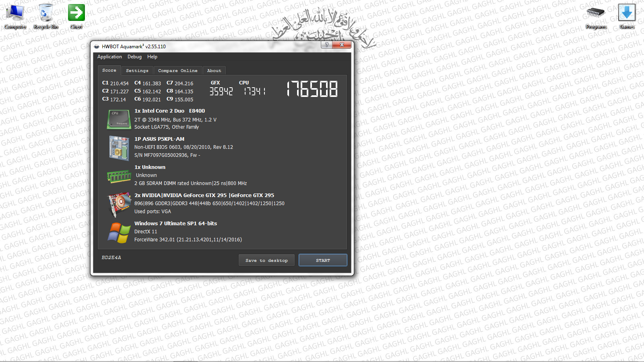Screen dimensions: 644x362
Task: Click the Non-UEFI BIOS 0603 line
Action: [184, 147]
